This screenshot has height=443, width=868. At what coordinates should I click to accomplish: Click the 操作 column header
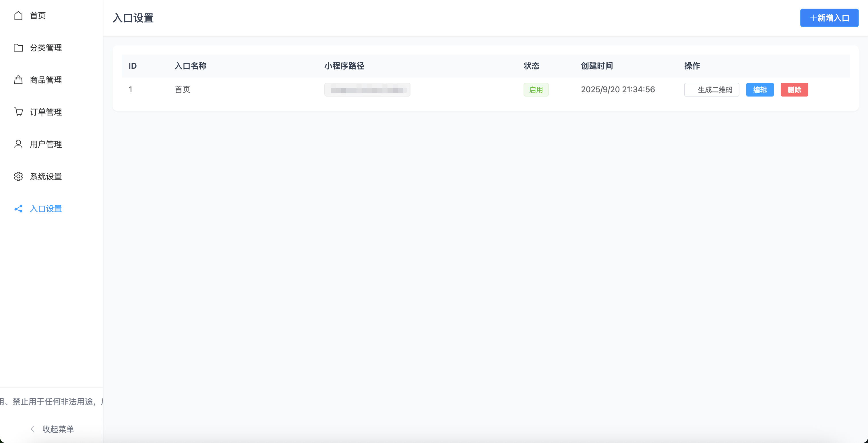coord(692,66)
